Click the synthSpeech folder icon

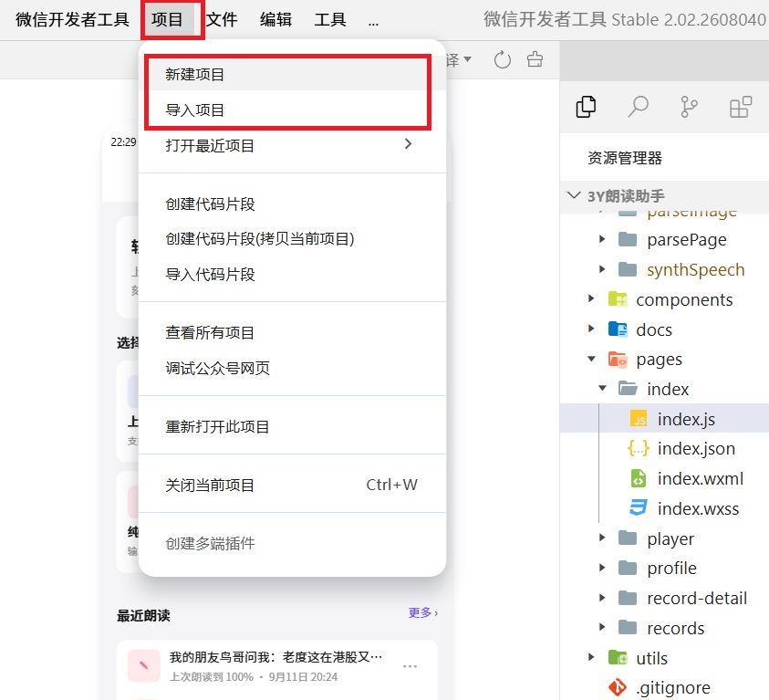[628, 269]
